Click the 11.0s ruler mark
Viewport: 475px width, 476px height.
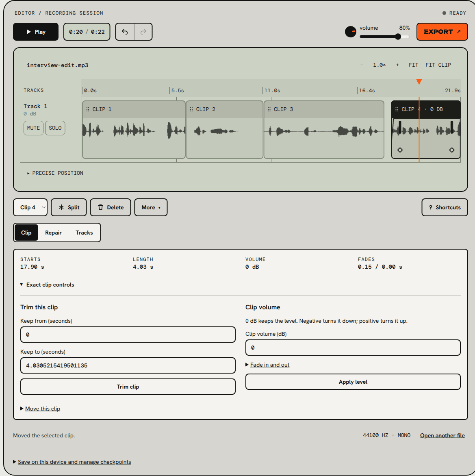[x=272, y=91]
